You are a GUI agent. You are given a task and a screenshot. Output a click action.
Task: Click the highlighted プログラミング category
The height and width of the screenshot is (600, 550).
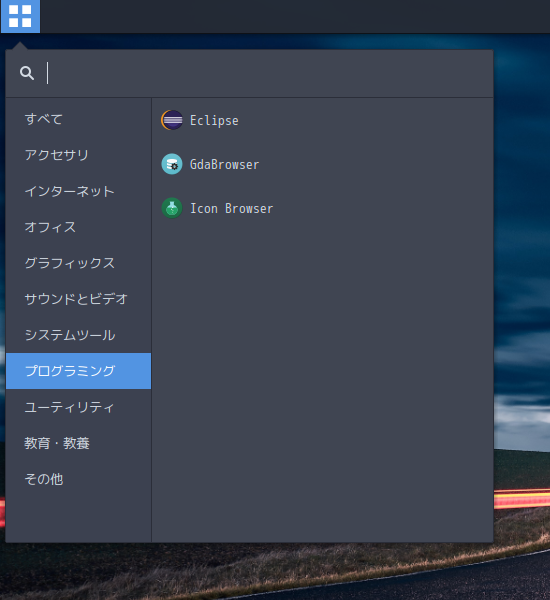[x=78, y=371]
